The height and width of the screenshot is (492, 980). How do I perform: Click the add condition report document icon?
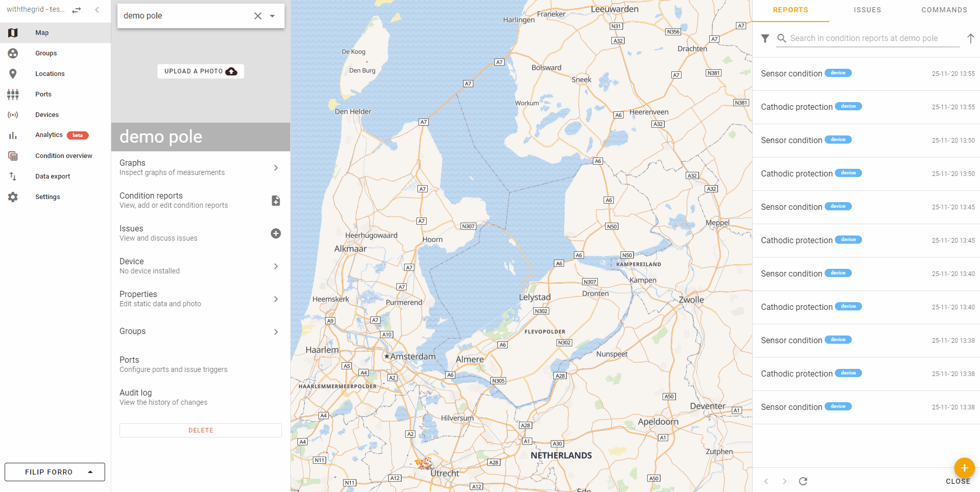click(x=275, y=201)
